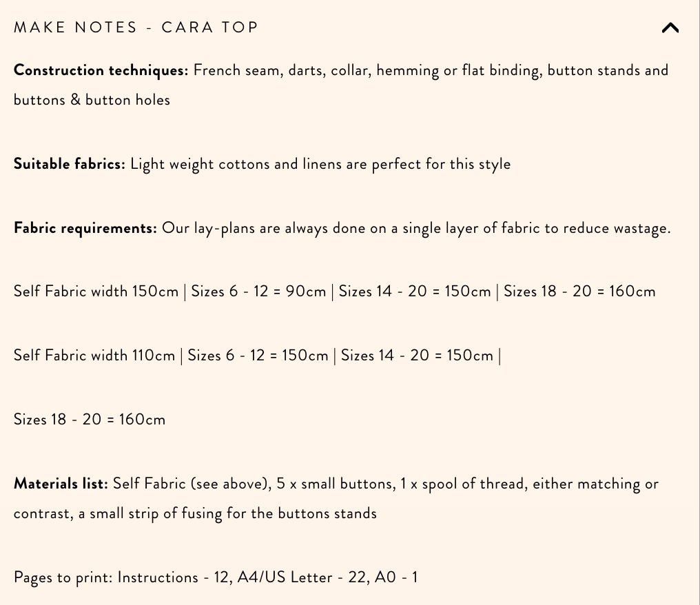Select the Fabric requirements heading

85,227
